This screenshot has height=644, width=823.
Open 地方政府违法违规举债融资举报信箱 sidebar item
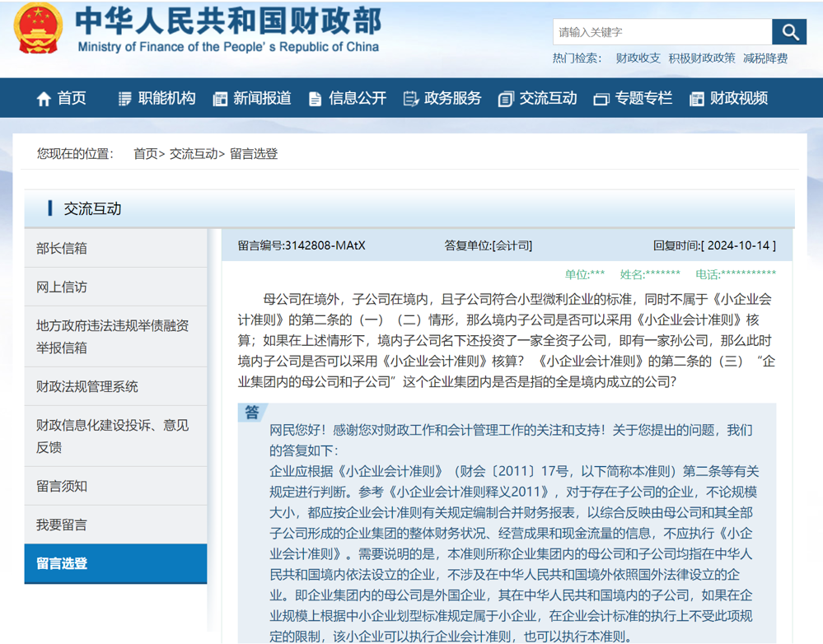tap(115, 337)
